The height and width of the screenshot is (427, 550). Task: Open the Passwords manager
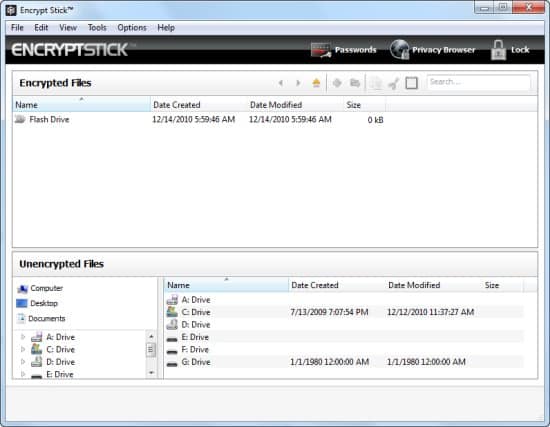pos(343,50)
